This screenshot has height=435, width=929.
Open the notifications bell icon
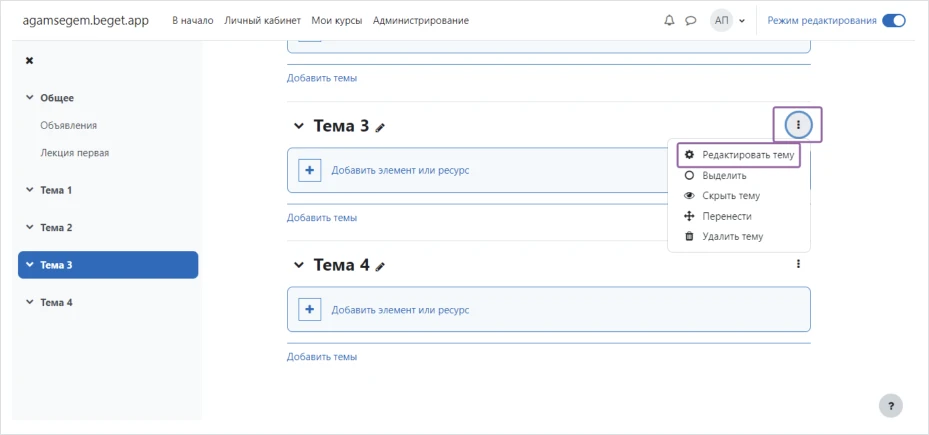(x=669, y=21)
